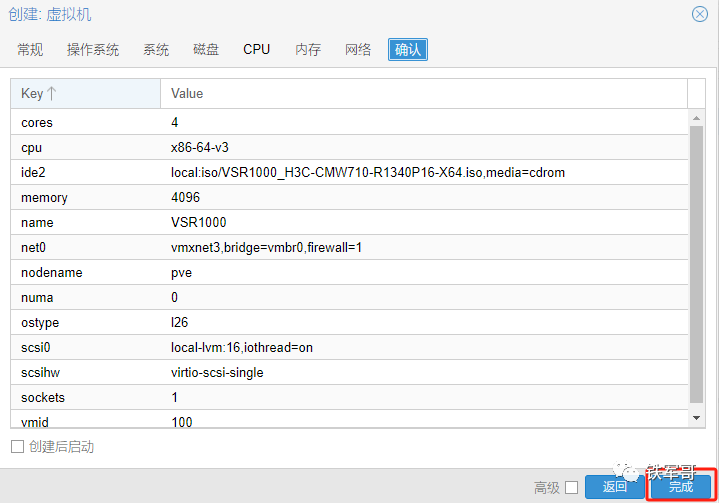This screenshot has width=719, height=503.
Task: Open the 网络 tab
Action: [x=358, y=50]
